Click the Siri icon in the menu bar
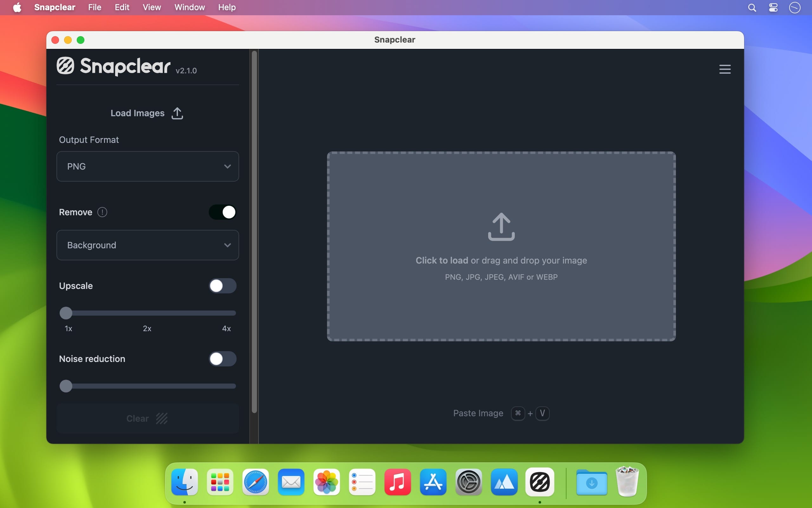This screenshot has width=812, height=508. point(795,7)
